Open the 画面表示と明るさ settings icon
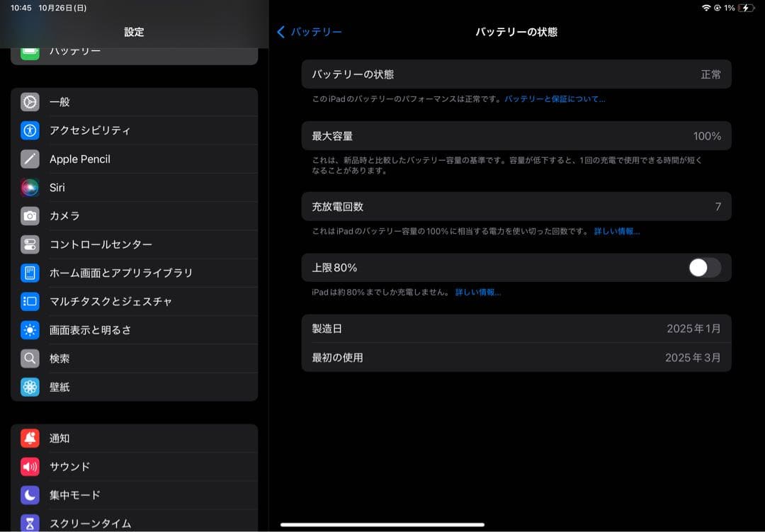Screen dimensions: 765x532 coord(30,329)
